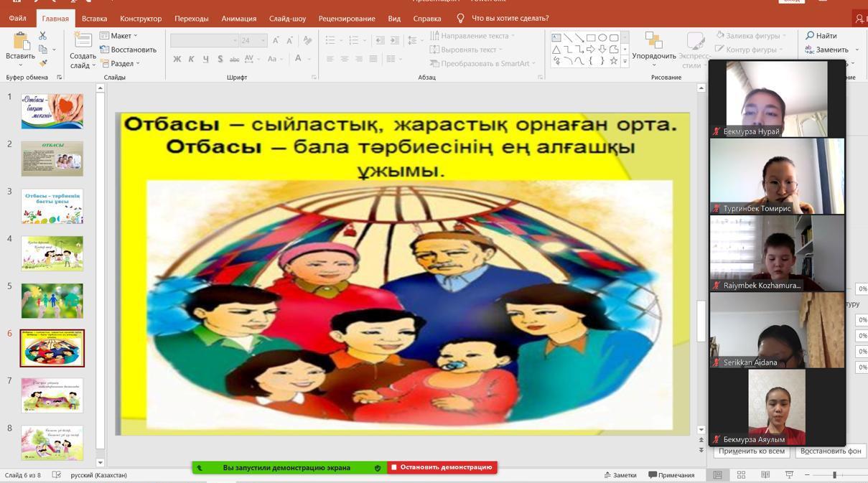This screenshot has width=868, height=483.
Task: Open reading view from status bar
Action: pyautogui.click(x=765, y=475)
